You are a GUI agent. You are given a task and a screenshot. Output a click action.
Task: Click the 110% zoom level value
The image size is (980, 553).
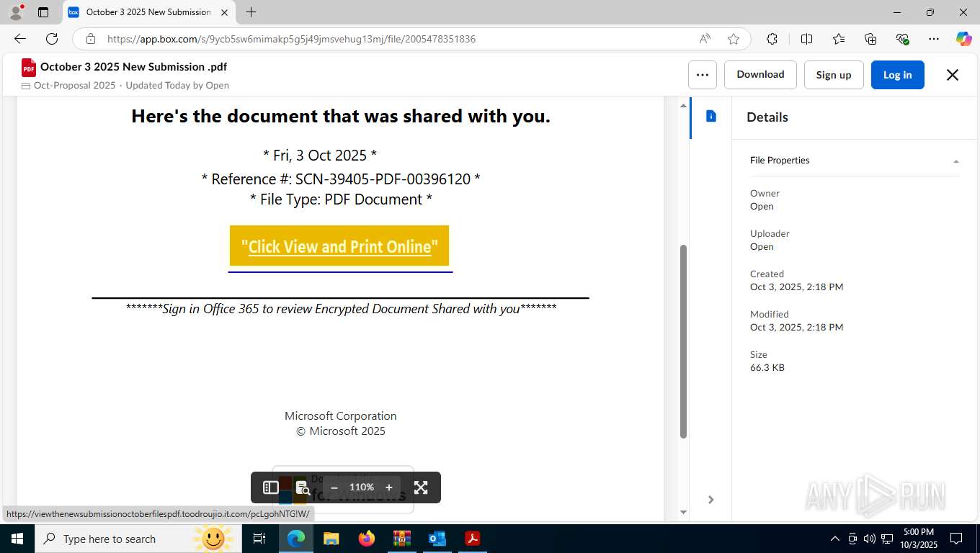pyautogui.click(x=362, y=487)
